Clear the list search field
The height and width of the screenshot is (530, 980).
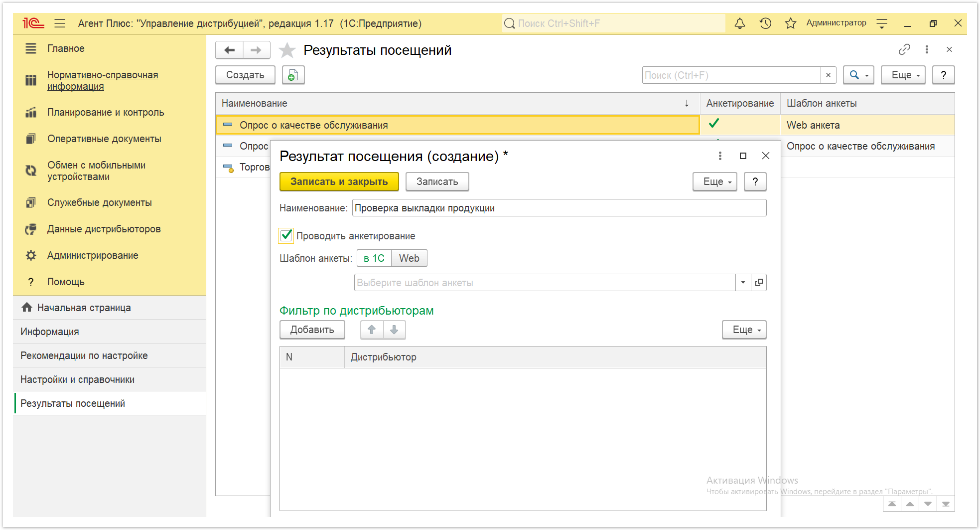[828, 75]
